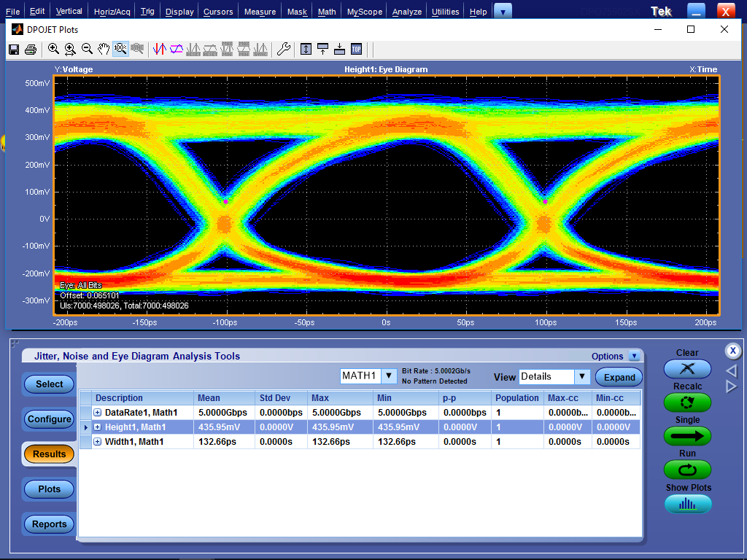Expand the Height1, Math1 row

pos(97,427)
